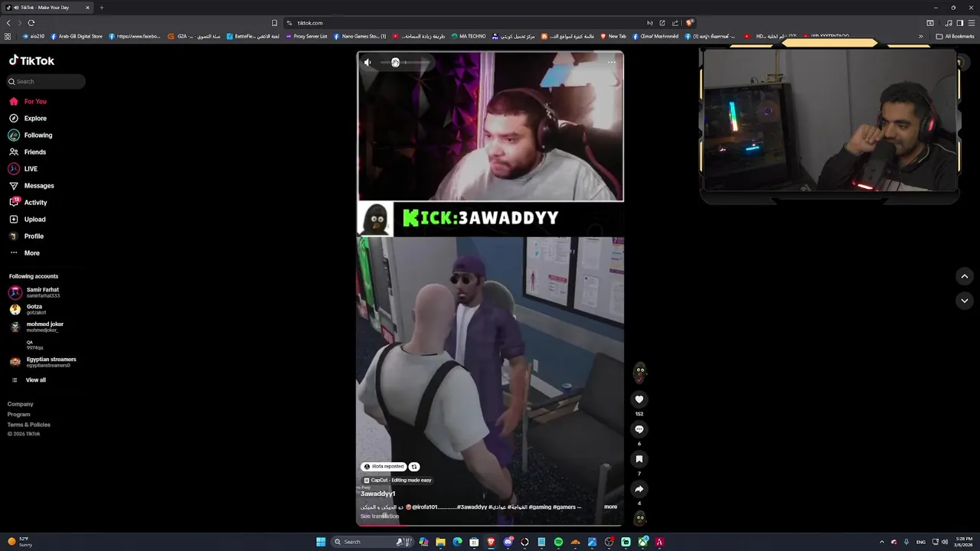Open Egyptian streamers' followed account
This screenshot has width=980, height=551.
pyautogui.click(x=42, y=361)
